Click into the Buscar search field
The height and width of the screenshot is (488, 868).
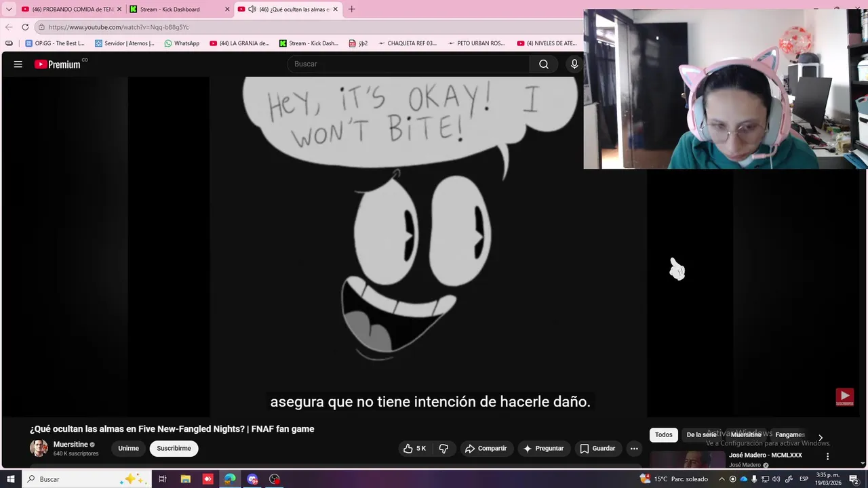(x=408, y=64)
